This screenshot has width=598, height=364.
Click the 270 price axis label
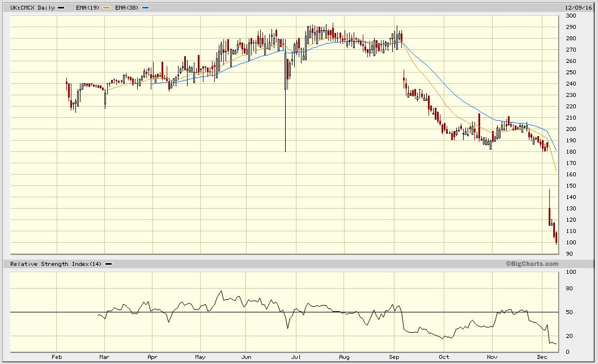(571, 49)
